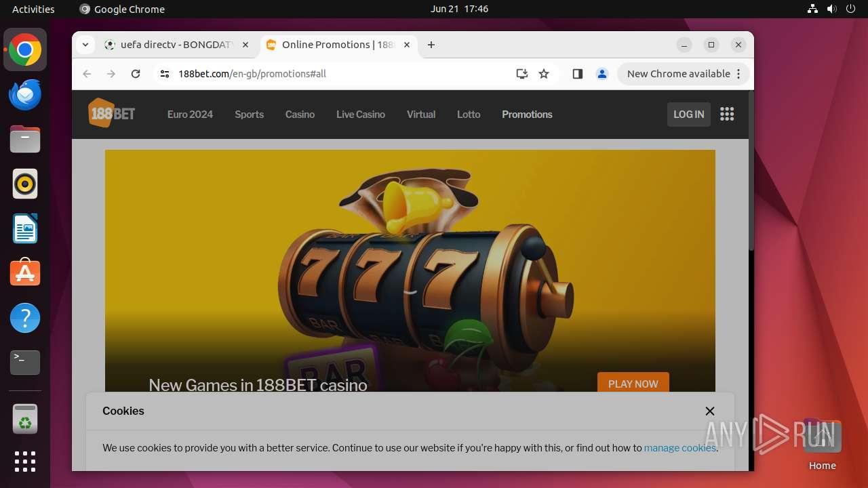
Task: Open the Virtual section
Action: point(421,115)
